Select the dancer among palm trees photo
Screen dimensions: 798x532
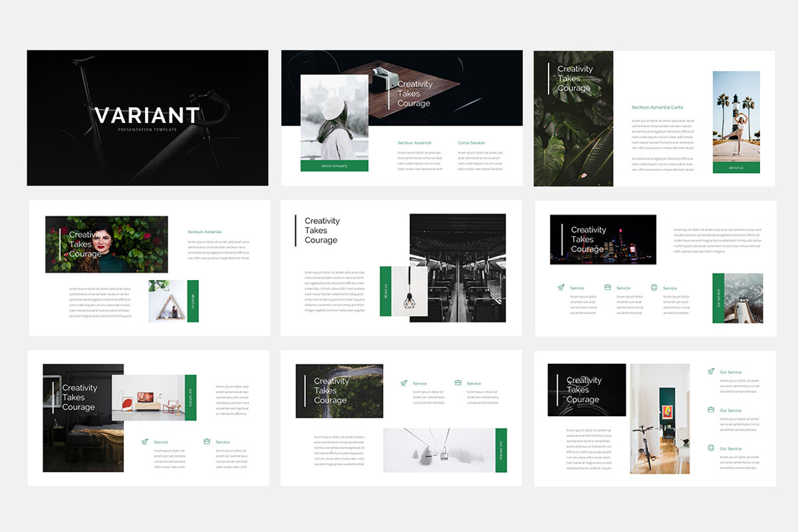(736, 117)
